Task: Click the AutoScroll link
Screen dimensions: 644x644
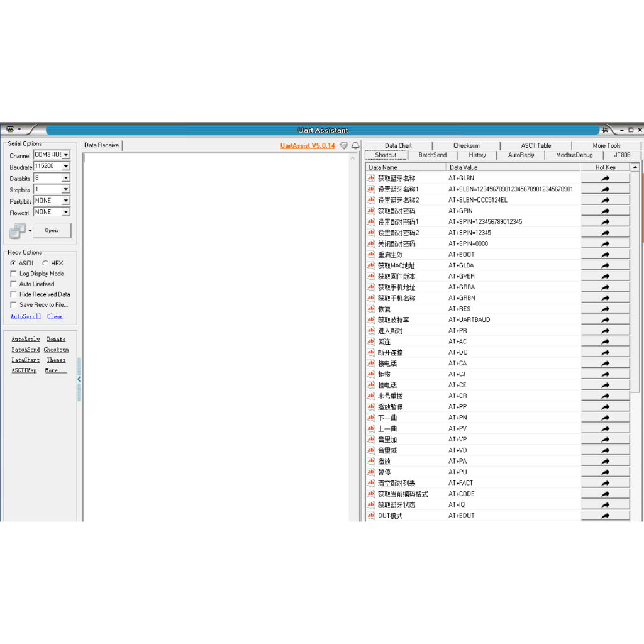Action: pyautogui.click(x=26, y=316)
